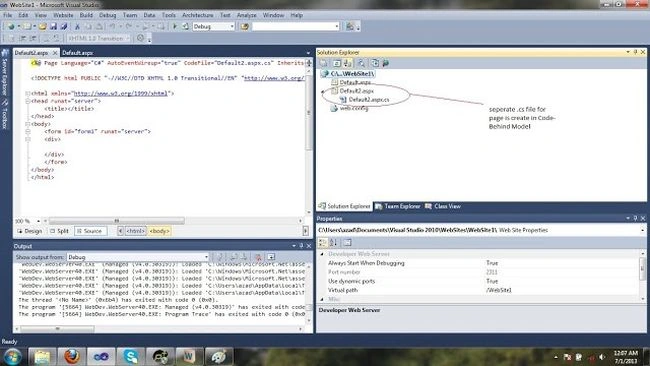Click the Cut scissors icon
The height and width of the screenshot is (366, 650).
77,27
